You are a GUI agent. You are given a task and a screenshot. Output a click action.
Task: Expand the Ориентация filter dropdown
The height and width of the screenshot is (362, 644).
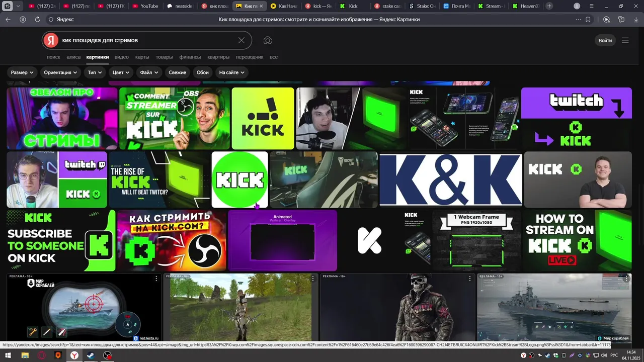[60, 72]
